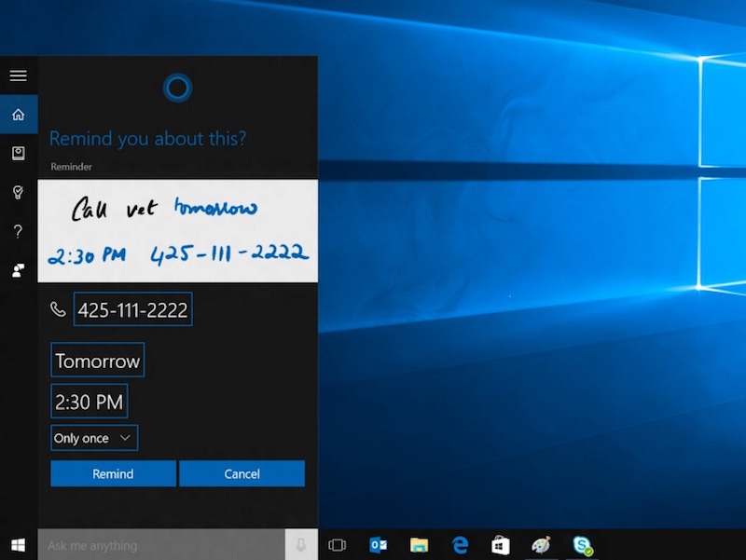Select the 425-111-2222 phone number field
This screenshot has height=560, width=746.
pyautogui.click(x=132, y=308)
